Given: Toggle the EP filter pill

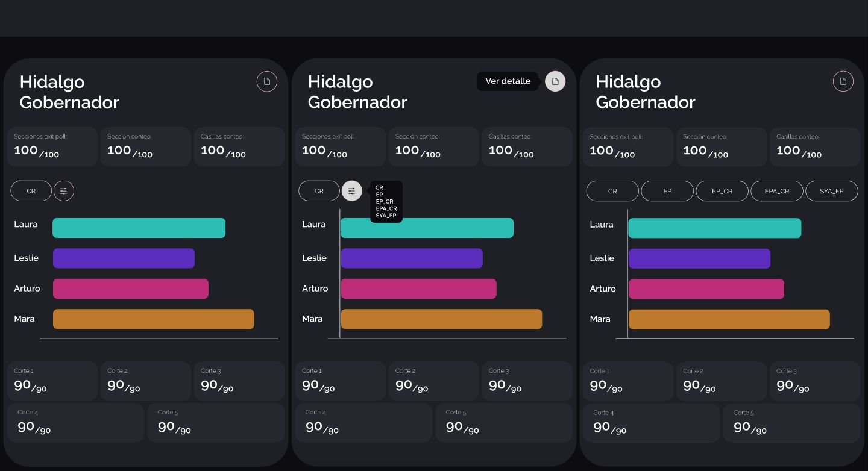Looking at the screenshot, I should tap(667, 191).
